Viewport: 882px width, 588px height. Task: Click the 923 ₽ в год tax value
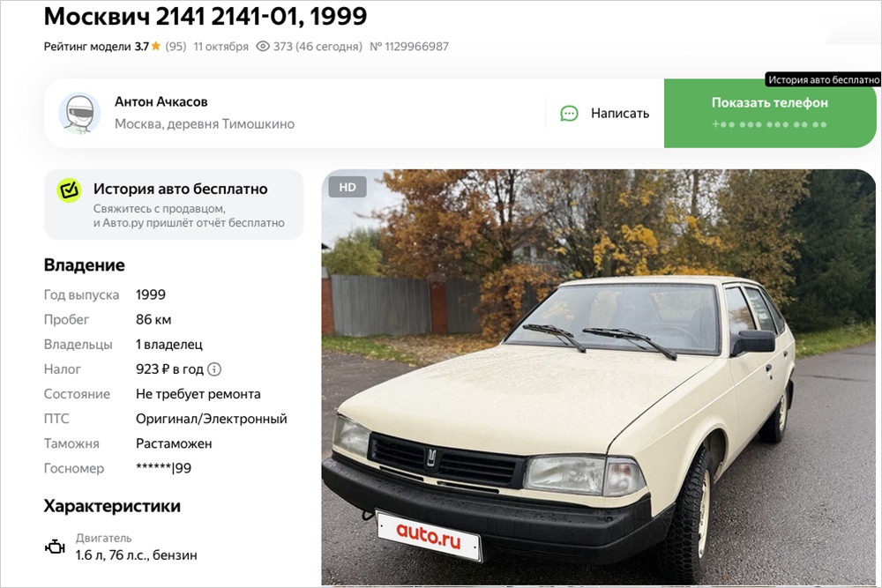coord(169,369)
